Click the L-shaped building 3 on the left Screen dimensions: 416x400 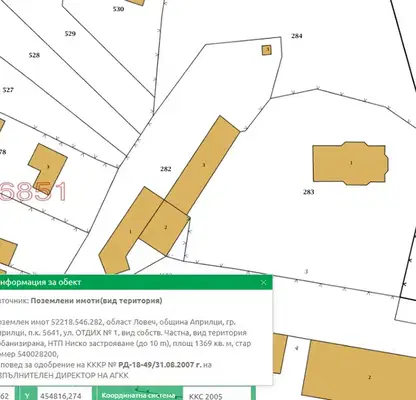pos(48,167)
